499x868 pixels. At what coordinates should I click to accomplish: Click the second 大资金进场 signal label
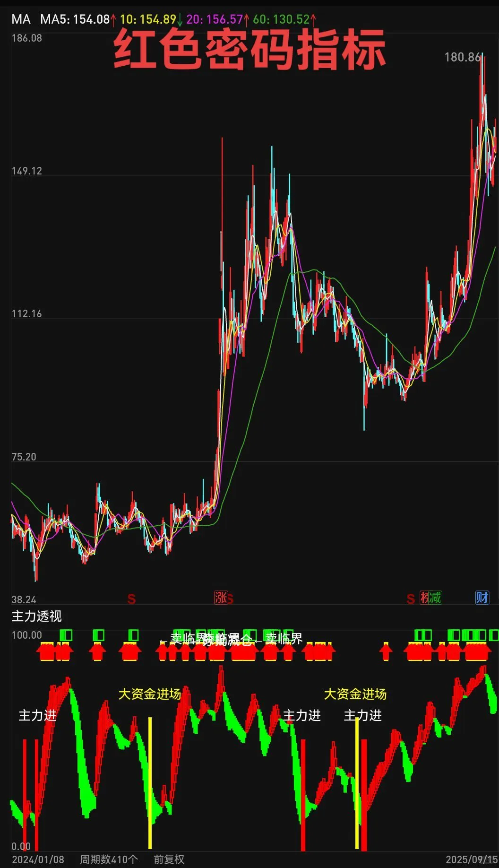(355, 694)
